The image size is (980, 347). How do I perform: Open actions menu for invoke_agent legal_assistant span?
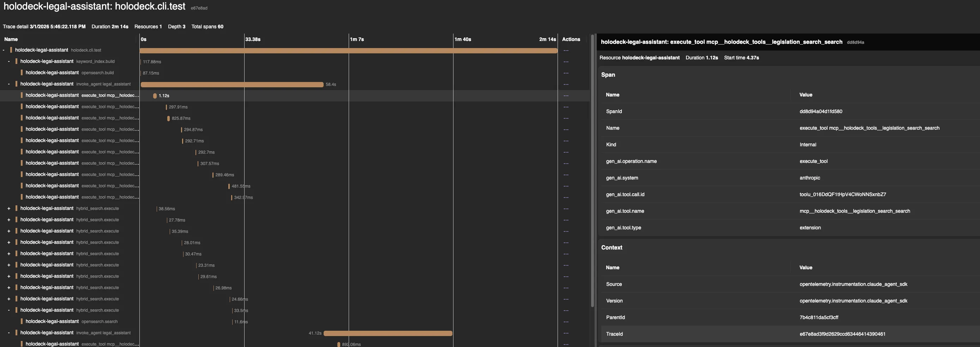566,84
